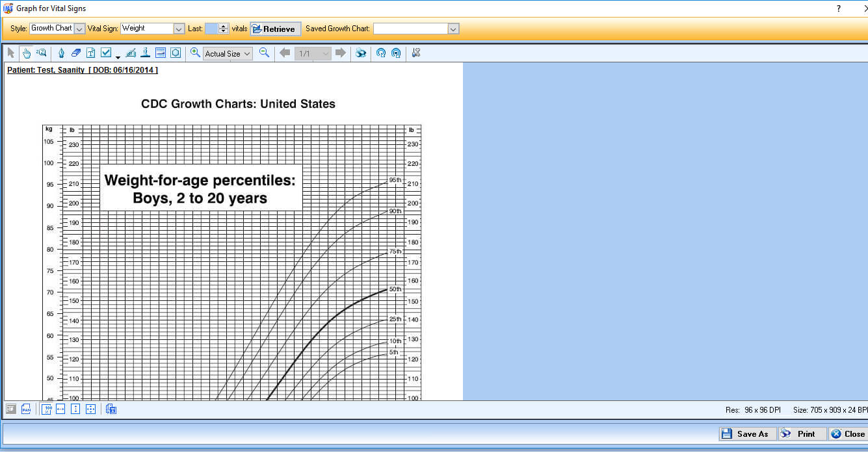Open the Vital Sign dropdown showing Weight

click(x=177, y=29)
